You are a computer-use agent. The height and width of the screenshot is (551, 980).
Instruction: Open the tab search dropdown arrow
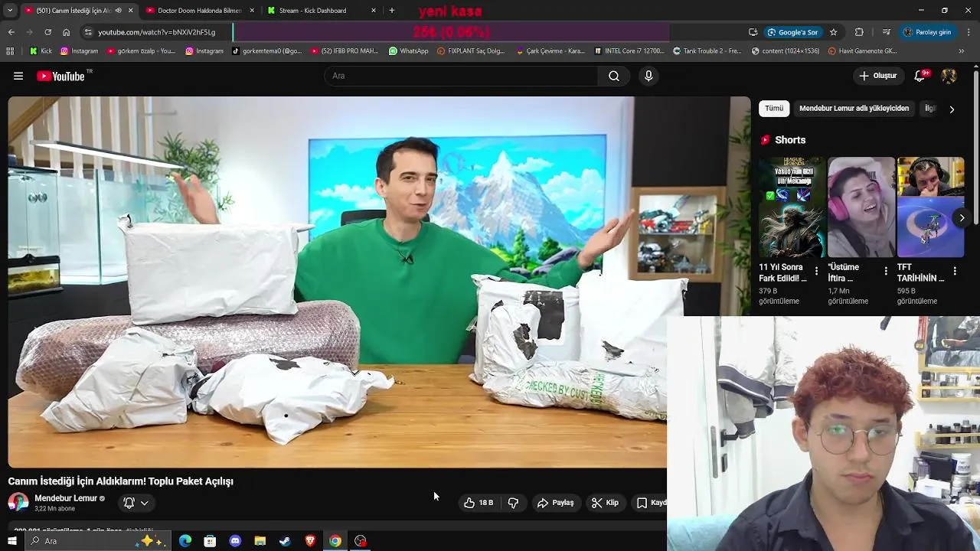click(10, 11)
